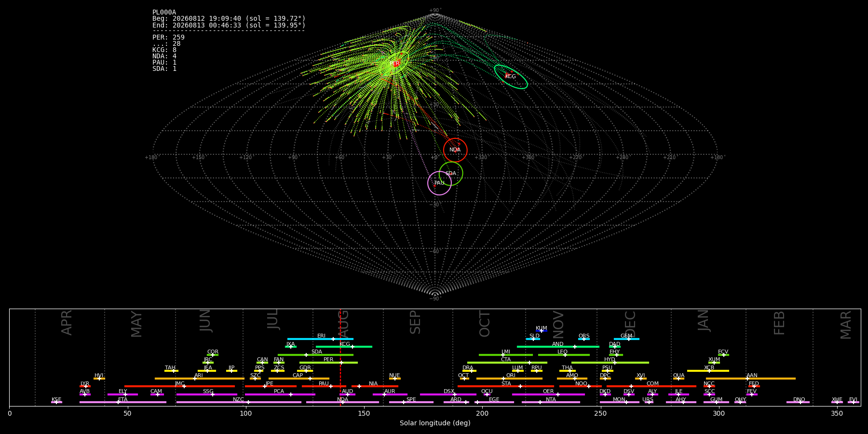Image resolution: width=868 pixels, height=434 pixels.
Task: Click the LEO shower bar
Action: 564,355
